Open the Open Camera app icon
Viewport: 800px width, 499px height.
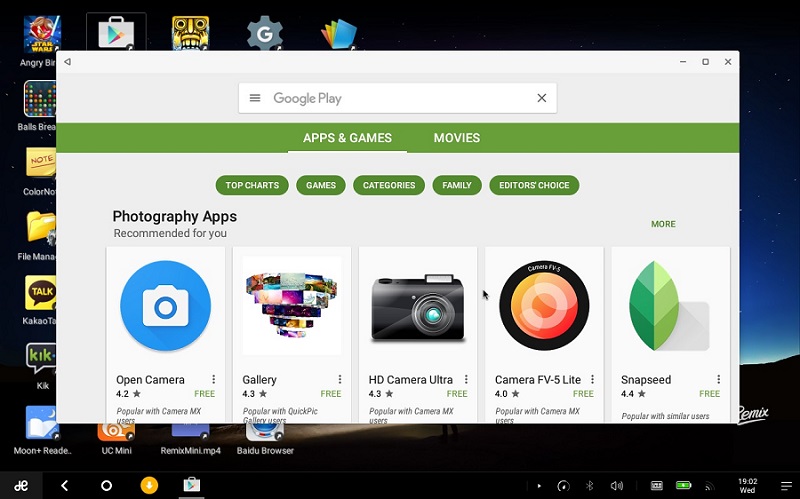(x=165, y=306)
